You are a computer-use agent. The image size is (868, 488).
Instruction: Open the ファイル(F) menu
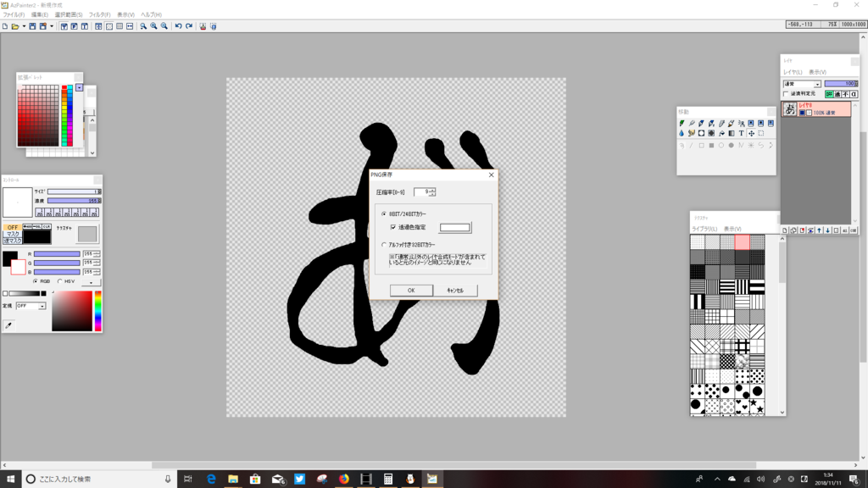14,15
